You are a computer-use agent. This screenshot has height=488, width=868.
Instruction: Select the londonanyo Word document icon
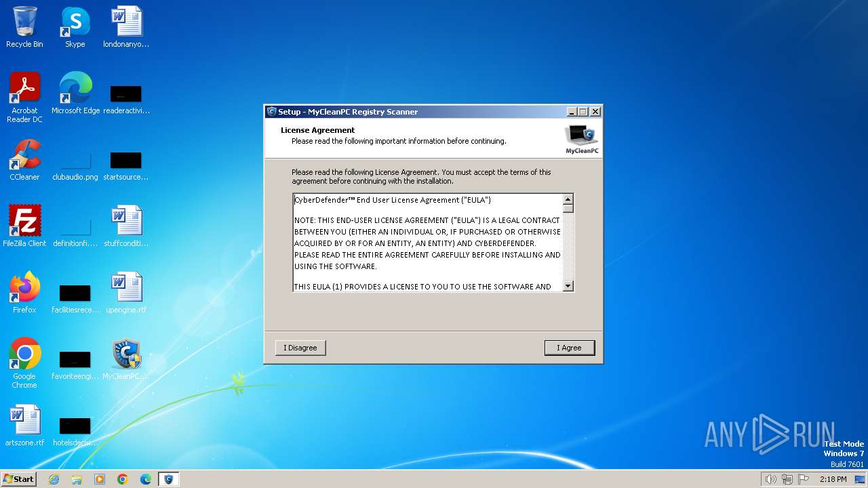[x=126, y=28]
